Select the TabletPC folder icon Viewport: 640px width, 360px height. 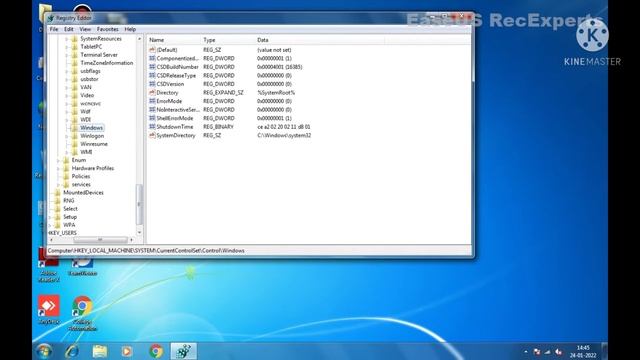pos(75,47)
